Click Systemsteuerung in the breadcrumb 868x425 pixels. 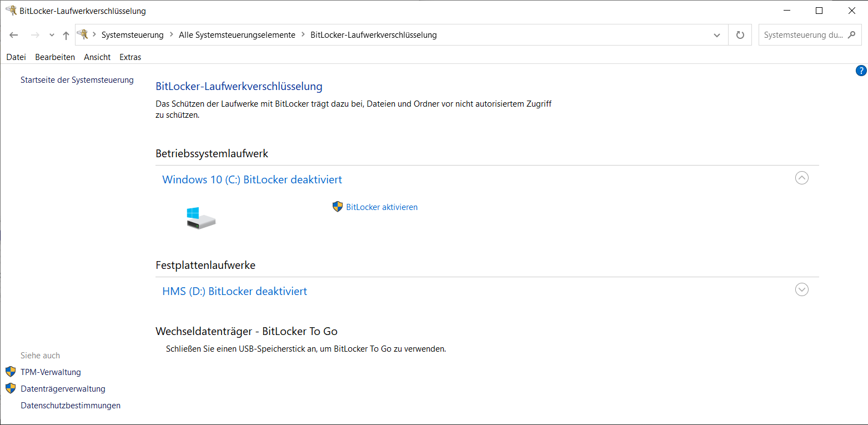point(132,34)
